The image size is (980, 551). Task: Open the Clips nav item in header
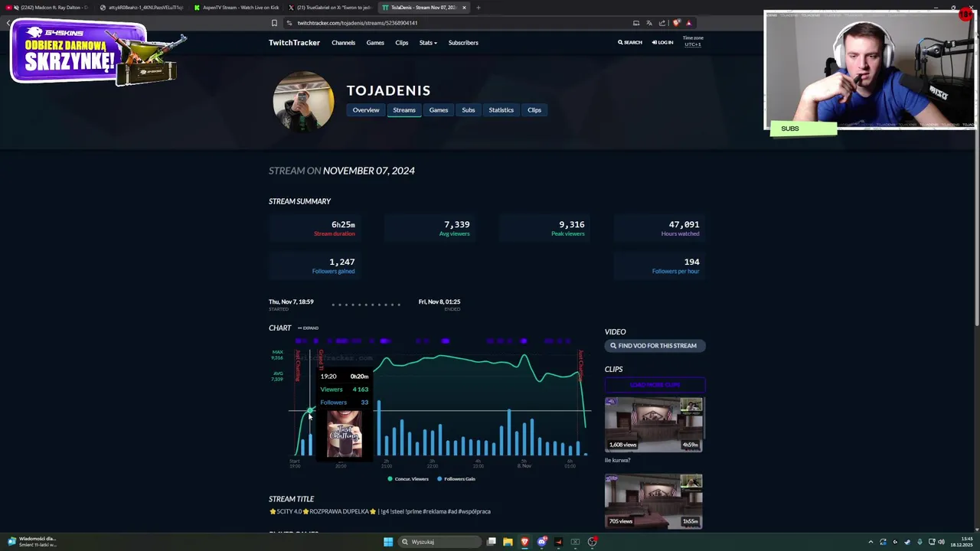point(402,43)
